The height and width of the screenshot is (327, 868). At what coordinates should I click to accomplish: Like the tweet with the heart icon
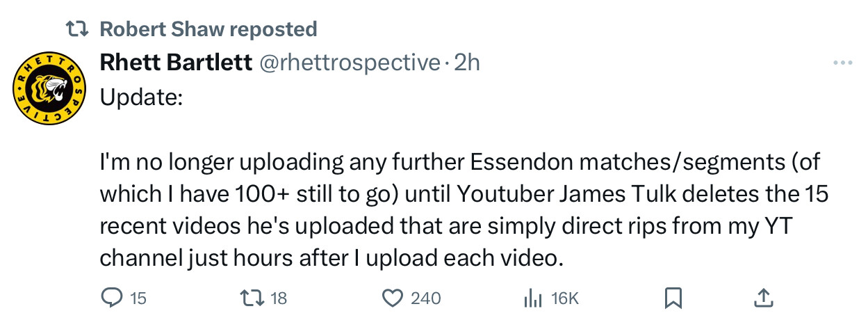point(393,298)
